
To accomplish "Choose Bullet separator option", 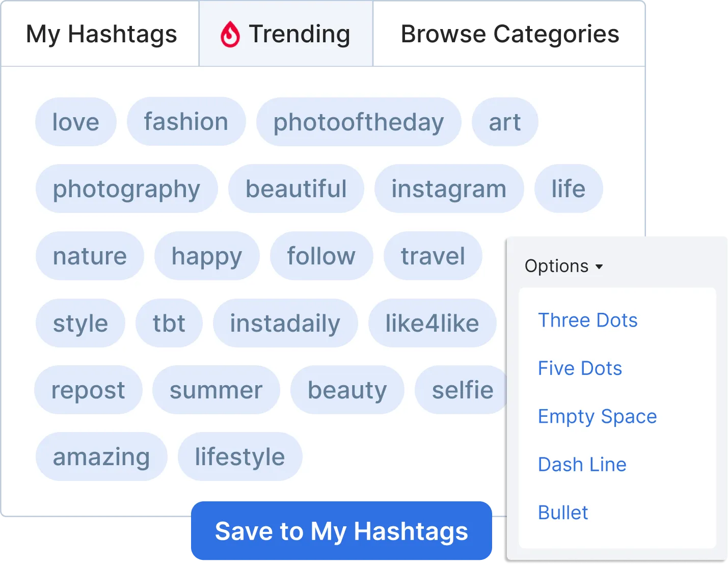I will point(563,512).
